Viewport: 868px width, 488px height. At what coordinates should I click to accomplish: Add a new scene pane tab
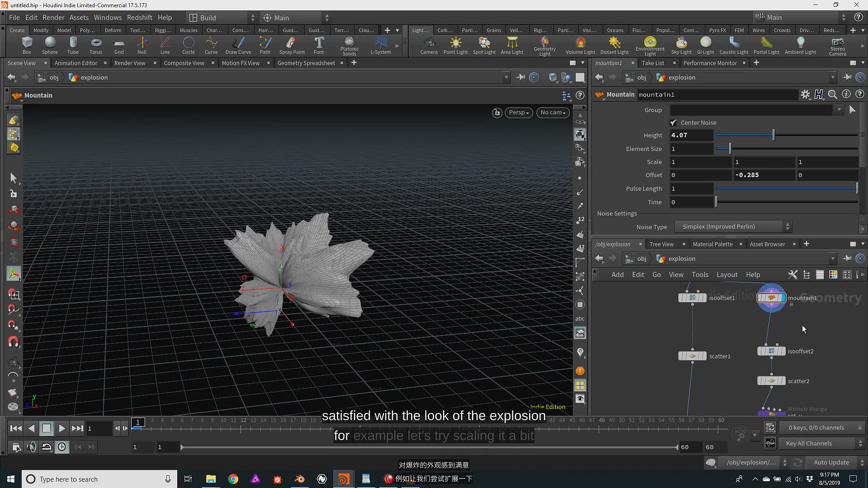pyautogui.click(x=354, y=63)
